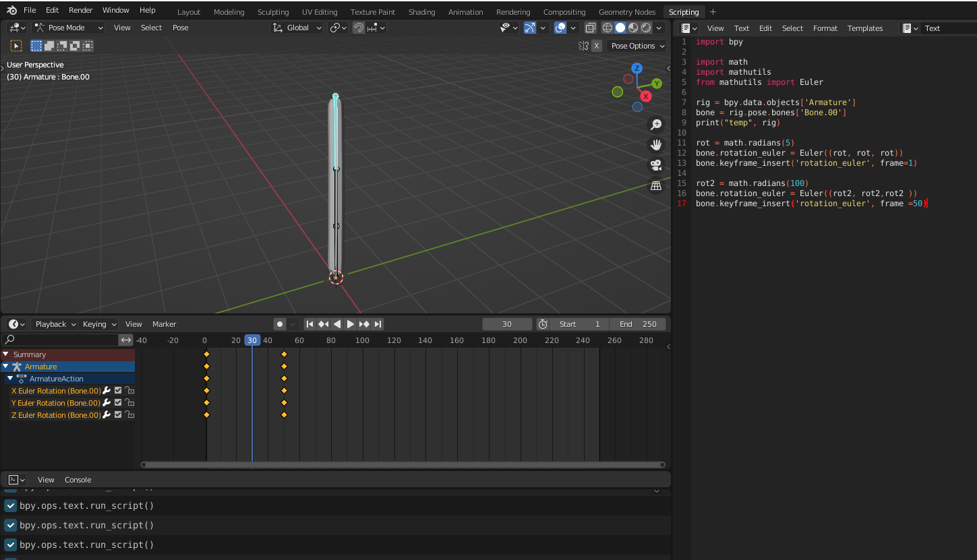Viewport: 977px width, 560px height.
Task: Jump to next keyframe
Action: pyautogui.click(x=364, y=324)
